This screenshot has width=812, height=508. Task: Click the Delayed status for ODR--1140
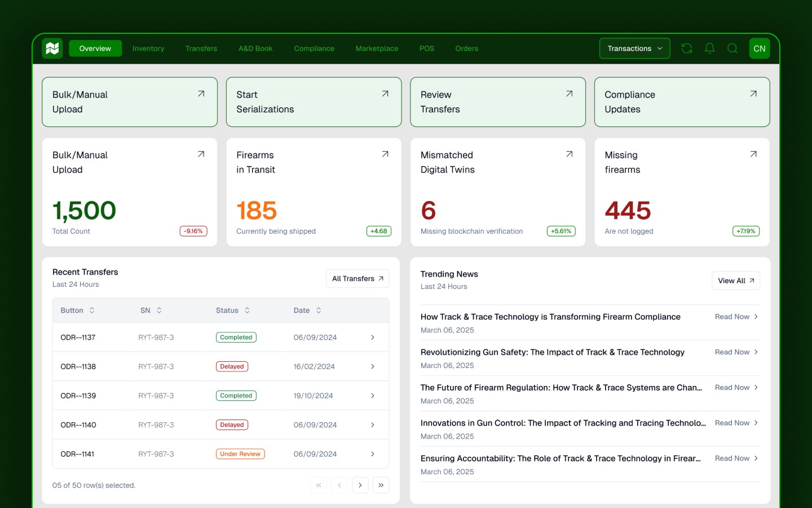tap(232, 425)
